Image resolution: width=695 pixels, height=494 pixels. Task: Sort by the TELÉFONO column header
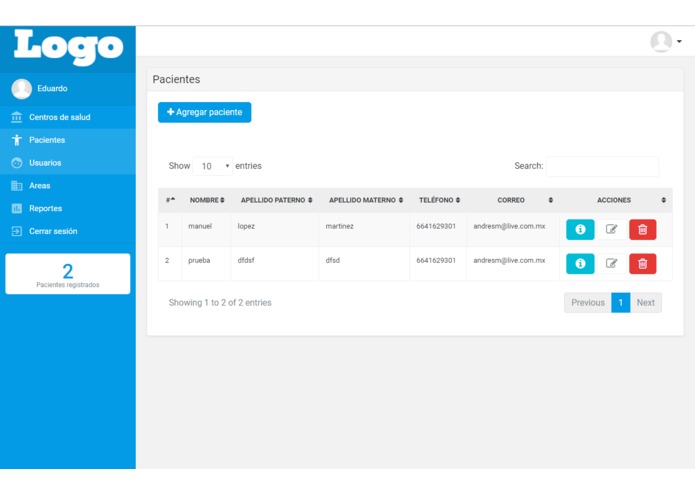(x=439, y=200)
